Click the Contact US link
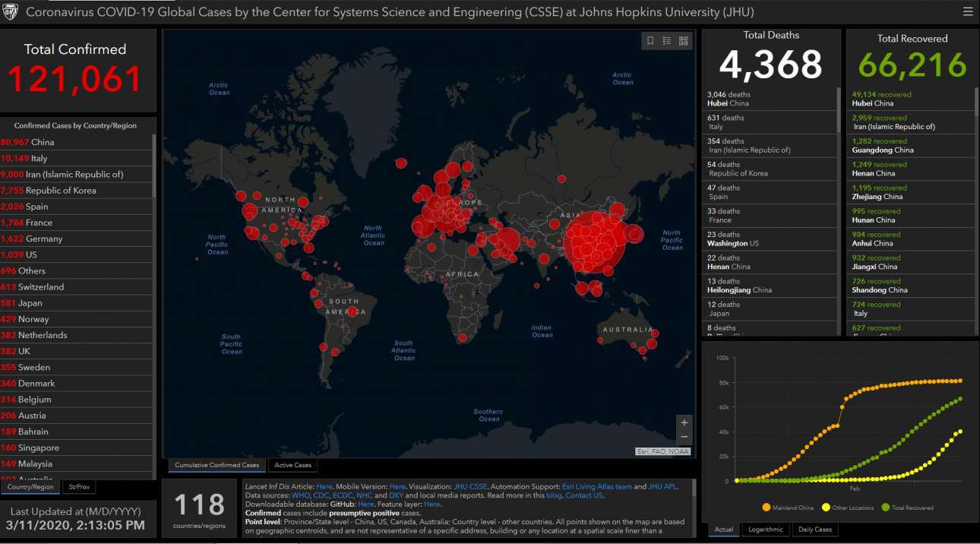980x544 pixels. tap(584, 495)
